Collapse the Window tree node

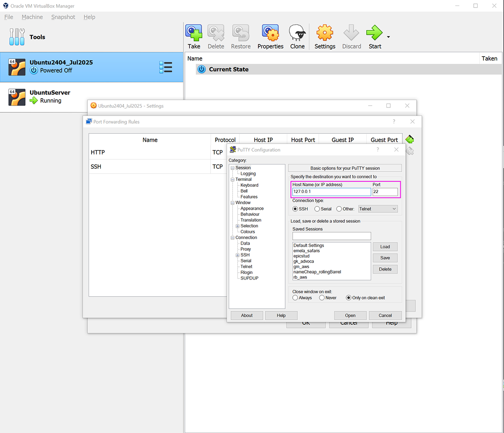[232, 203]
